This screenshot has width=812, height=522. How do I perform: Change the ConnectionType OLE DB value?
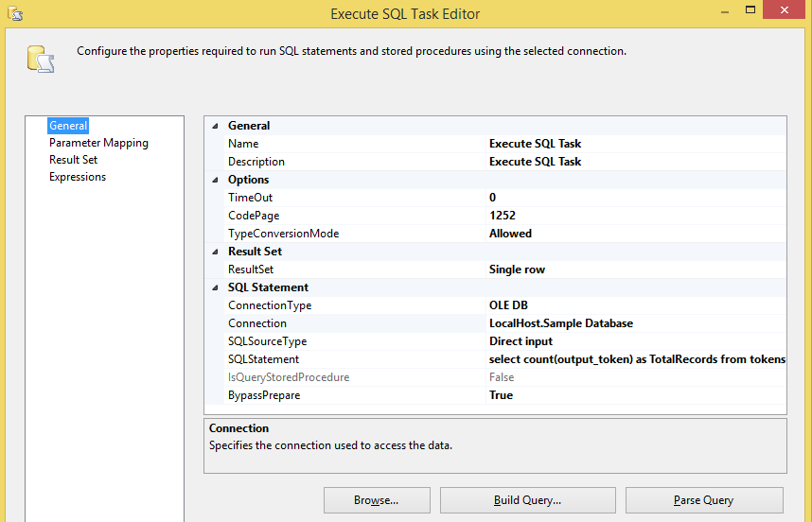pos(634,305)
